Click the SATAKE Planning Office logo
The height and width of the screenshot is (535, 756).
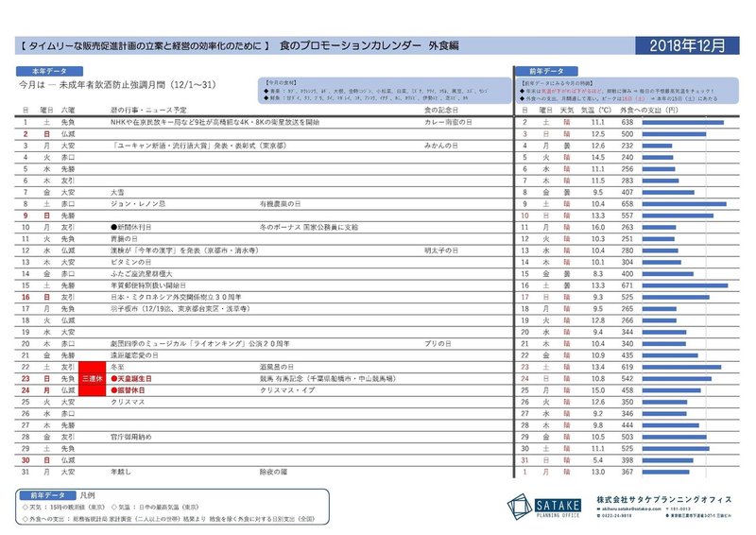tap(544, 506)
